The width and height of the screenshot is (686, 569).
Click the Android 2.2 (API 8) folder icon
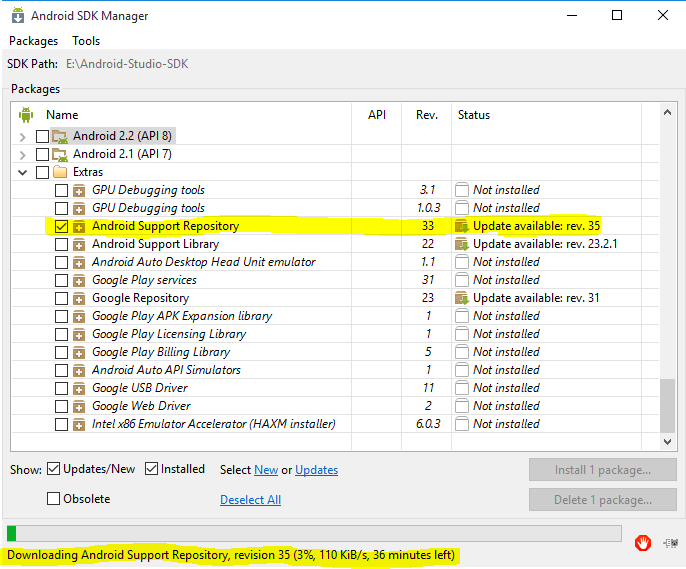(x=60, y=136)
